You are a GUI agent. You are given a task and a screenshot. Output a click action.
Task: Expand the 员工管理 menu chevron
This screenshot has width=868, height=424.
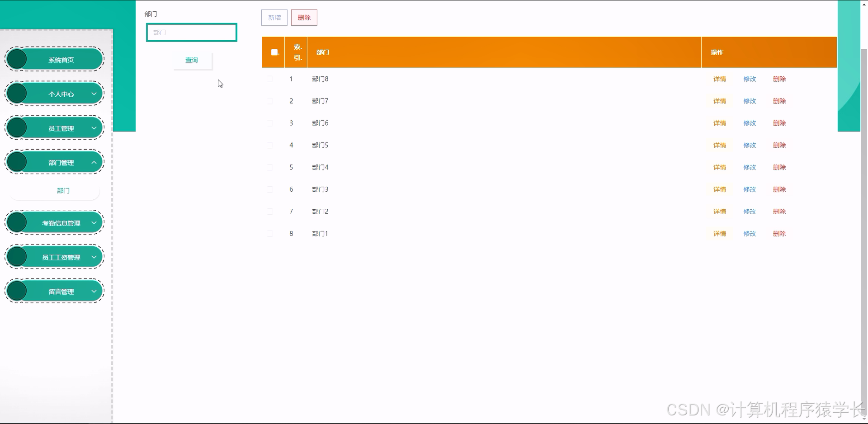click(94, 128)
